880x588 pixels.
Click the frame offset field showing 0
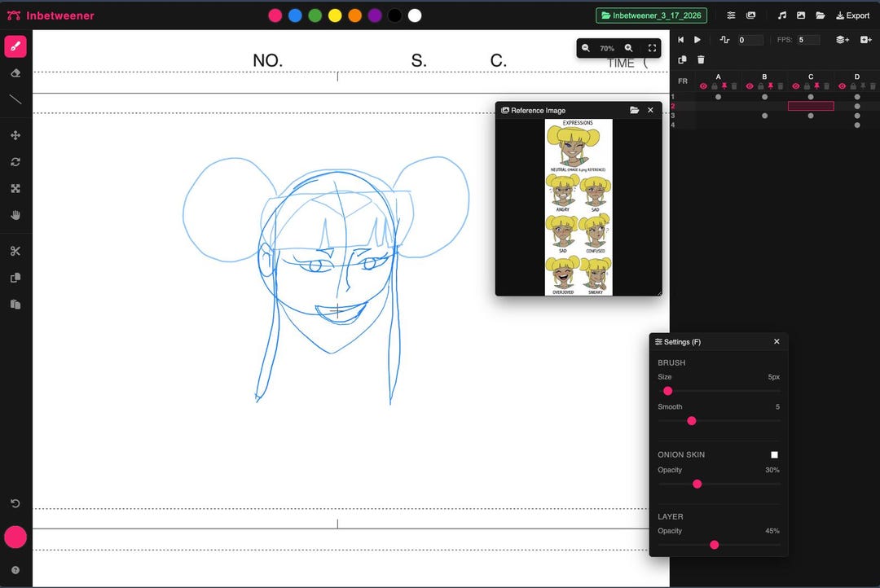pos(750,40)
